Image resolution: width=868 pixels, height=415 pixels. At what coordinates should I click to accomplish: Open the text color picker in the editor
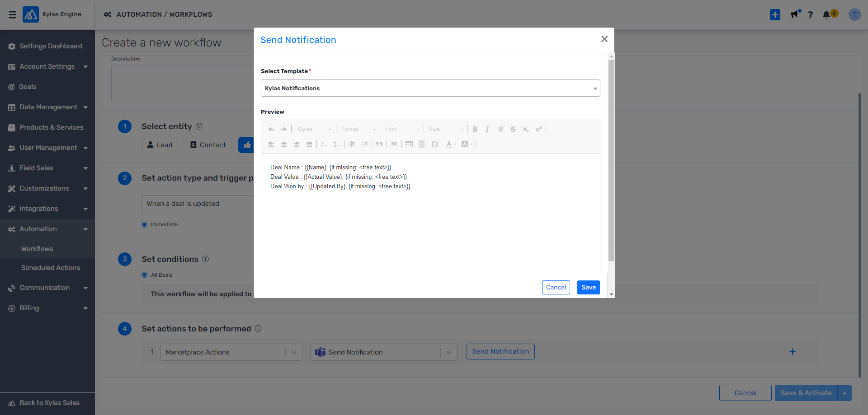point(451,145)
